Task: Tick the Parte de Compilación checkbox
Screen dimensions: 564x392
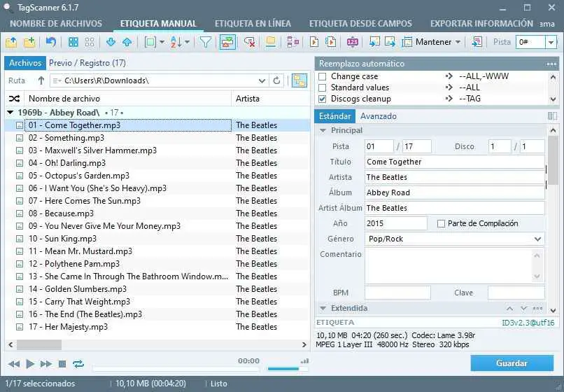Action: tap(441, 224)
